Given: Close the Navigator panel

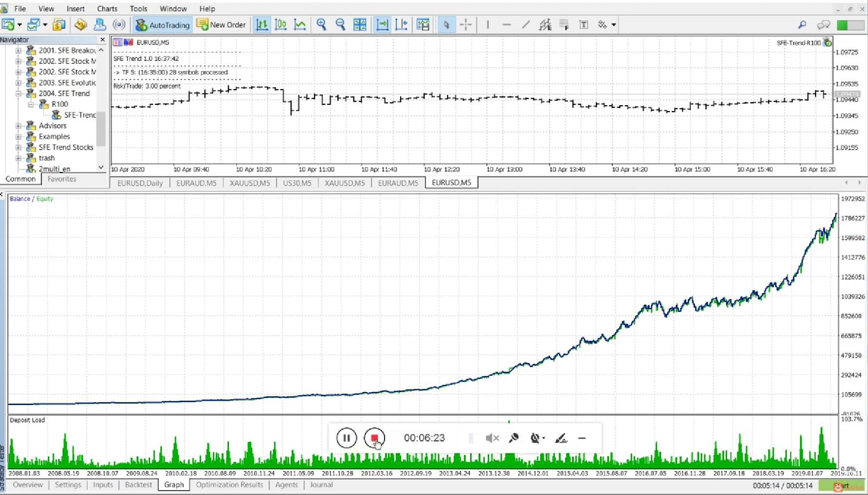Looking at the screenshot, I should [102, 39].
